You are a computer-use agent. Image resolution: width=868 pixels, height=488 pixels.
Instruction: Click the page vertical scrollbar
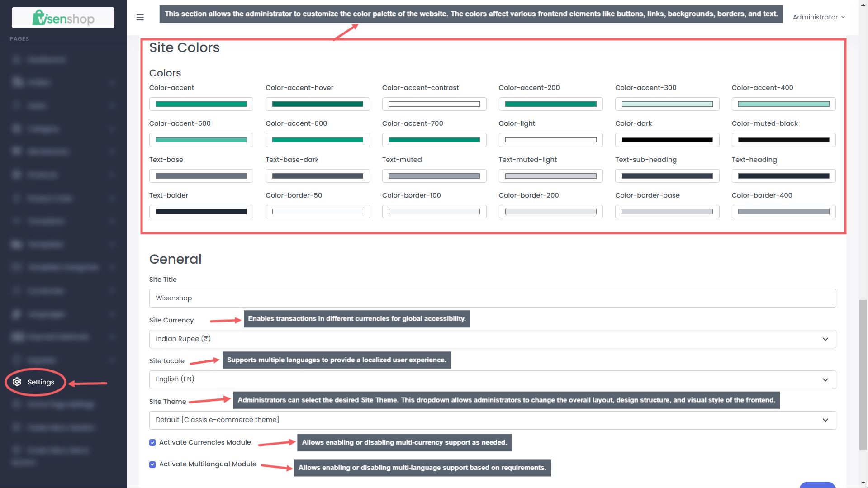[863, 374]
